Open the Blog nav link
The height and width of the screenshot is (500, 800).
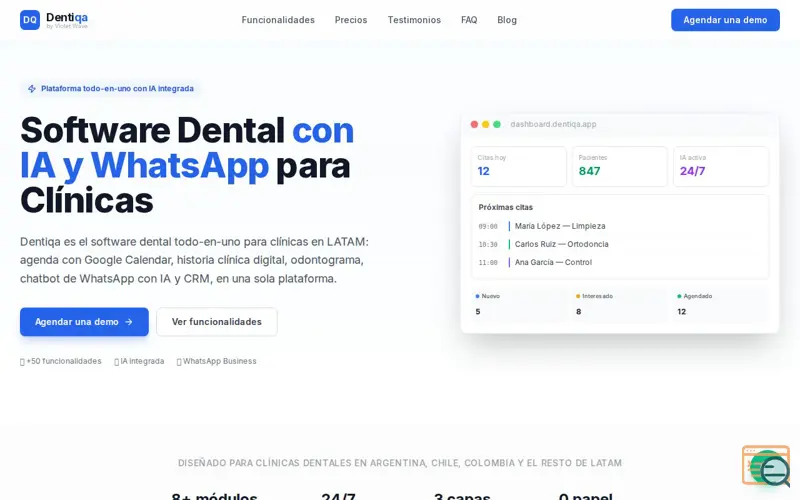507,20
